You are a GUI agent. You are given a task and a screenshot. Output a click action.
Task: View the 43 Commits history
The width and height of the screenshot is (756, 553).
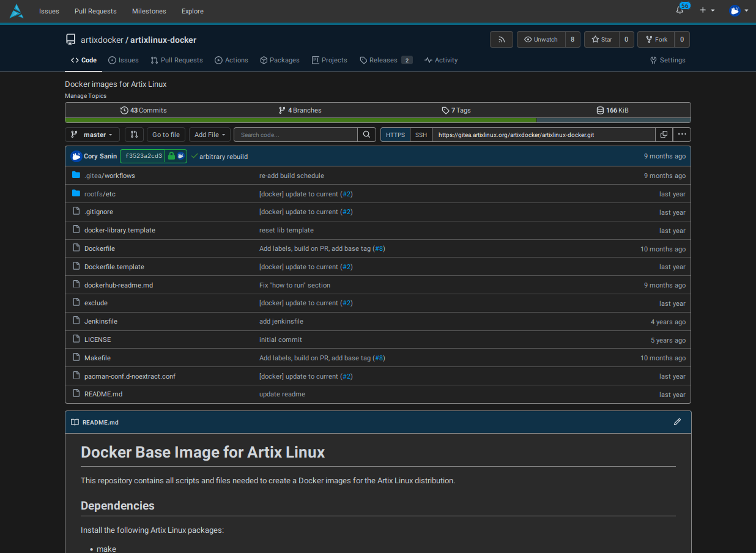coord(144,110)
